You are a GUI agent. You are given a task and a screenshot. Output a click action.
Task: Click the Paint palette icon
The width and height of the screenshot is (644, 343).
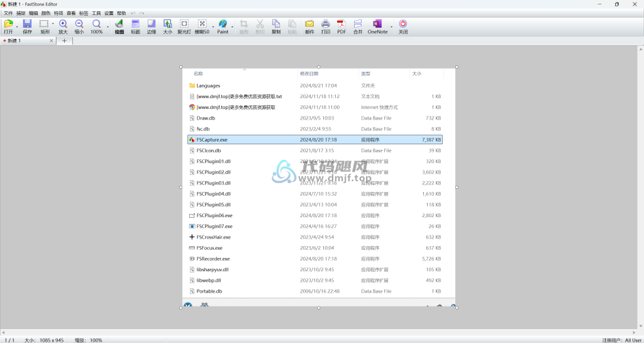(223, 24)
